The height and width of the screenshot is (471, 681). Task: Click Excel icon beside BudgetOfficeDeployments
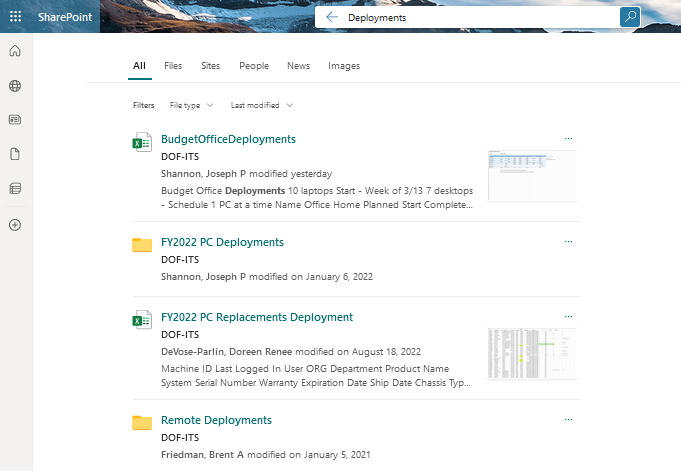tap(142, 142)
